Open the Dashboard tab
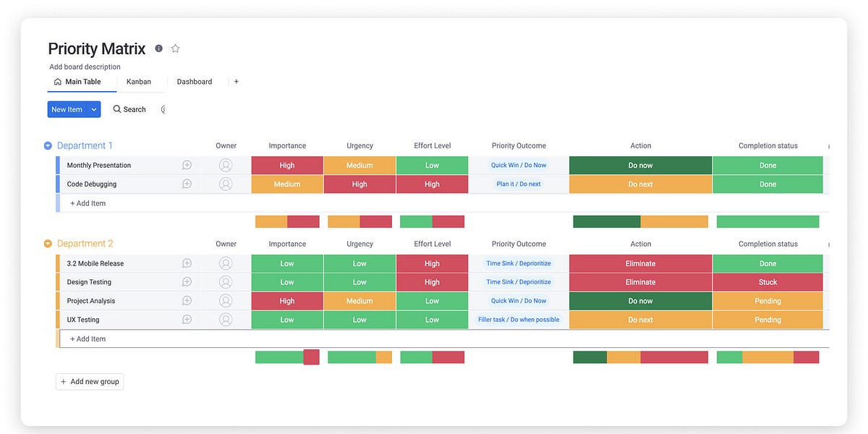The height and width of the screenshot is (434, 868). click(x=194, y=81)
